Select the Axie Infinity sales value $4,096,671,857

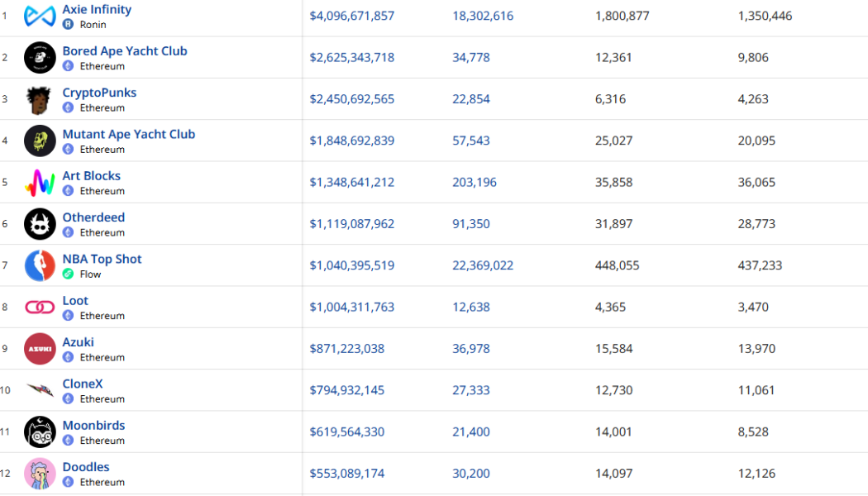point(351,16)
